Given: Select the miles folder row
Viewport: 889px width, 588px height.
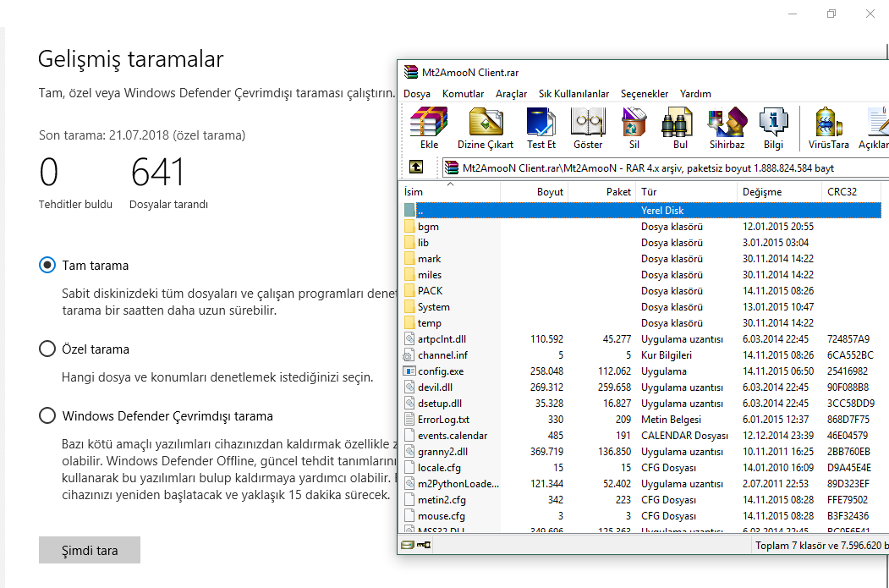Looking at the screenshot, I should (642, 275).
